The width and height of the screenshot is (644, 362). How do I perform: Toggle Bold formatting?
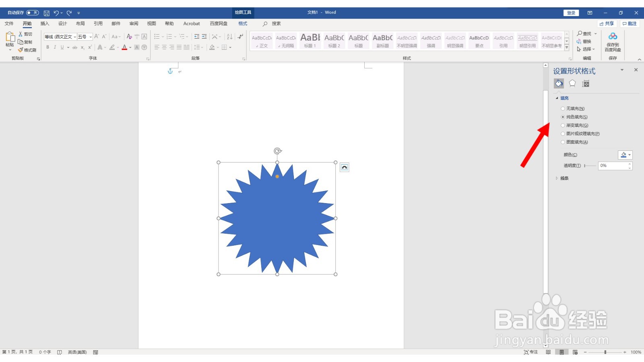click(47, 47)
